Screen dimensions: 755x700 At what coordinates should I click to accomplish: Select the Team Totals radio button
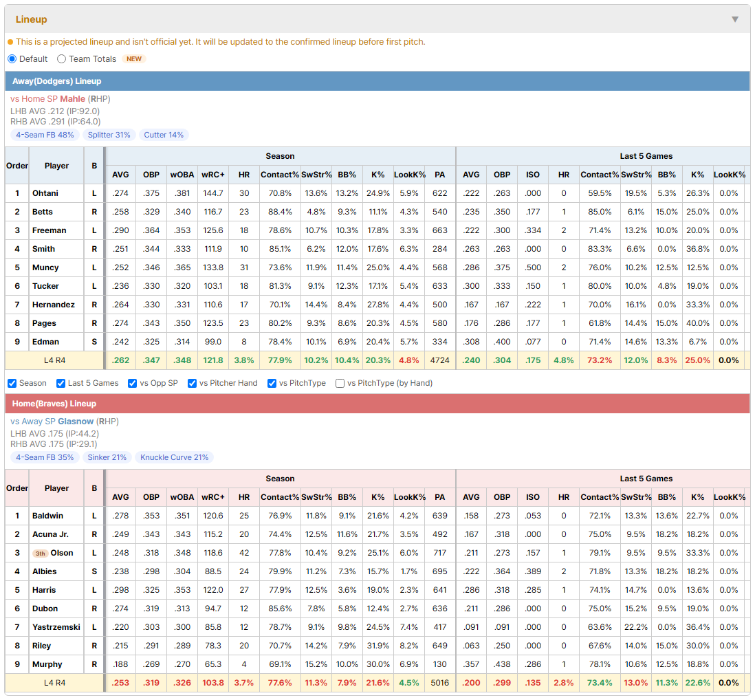(x=61, y=58)
